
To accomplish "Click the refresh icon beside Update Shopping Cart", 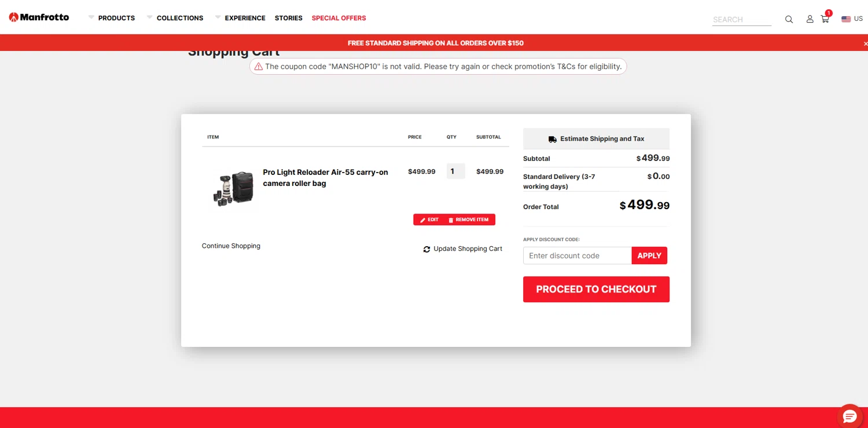I will [426, 249].
